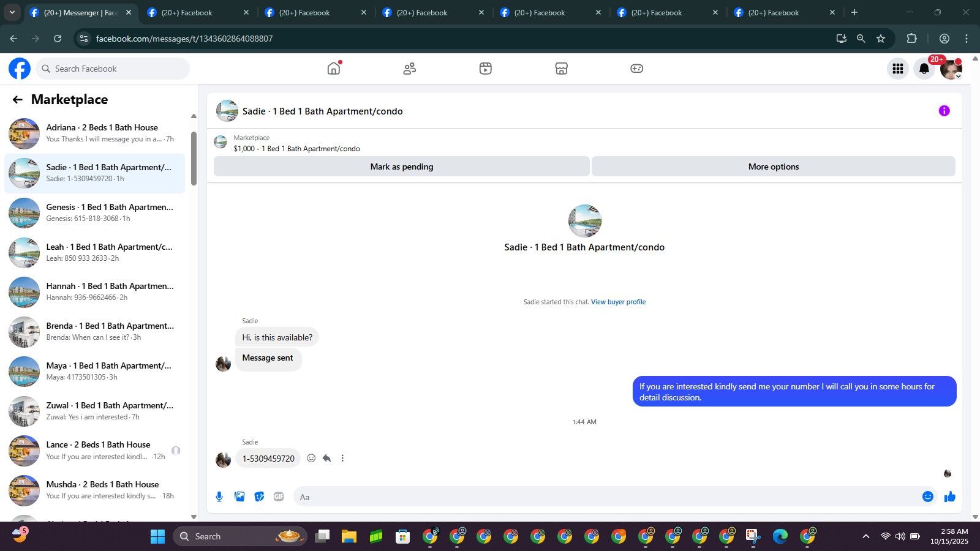Image resolution: width=980 pixels, height=551 pixels.
Task: Open the Friends icon in top navigation
Action: [410, 69]
